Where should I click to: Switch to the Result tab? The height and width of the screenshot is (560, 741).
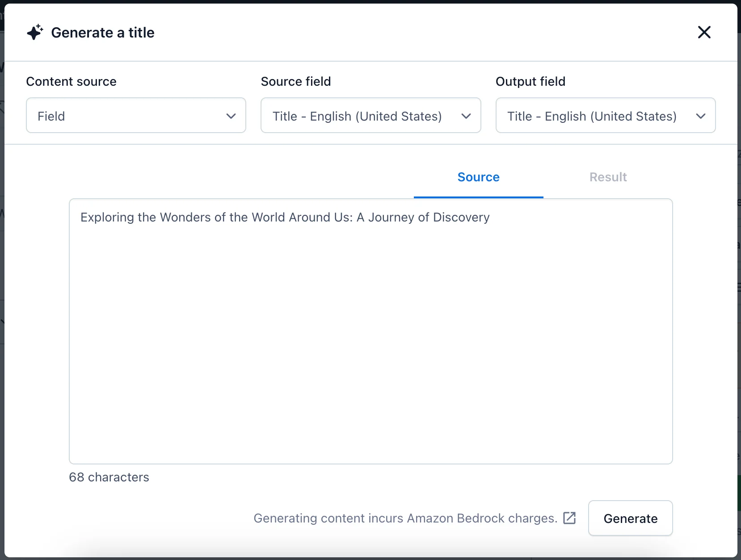[x=608, y=177]
